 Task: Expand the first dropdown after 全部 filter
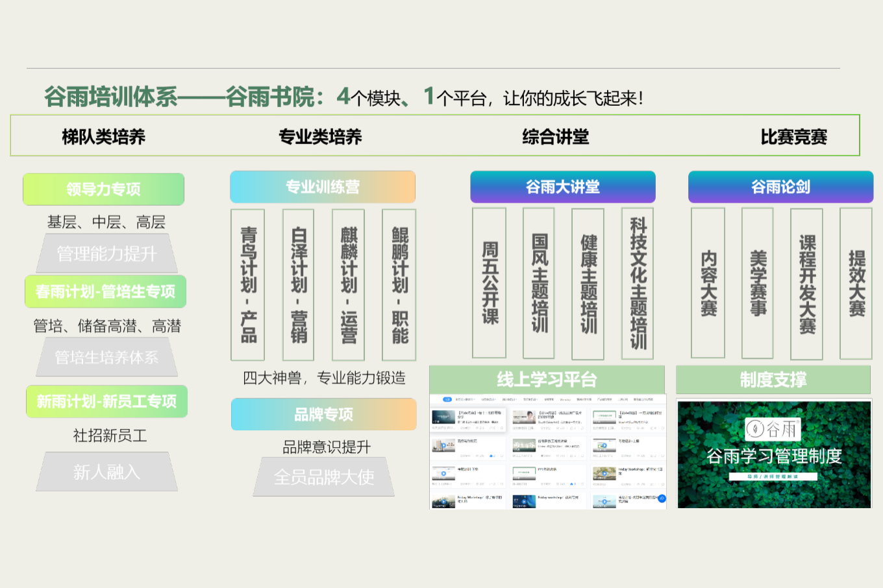click(x=465, y=399)
